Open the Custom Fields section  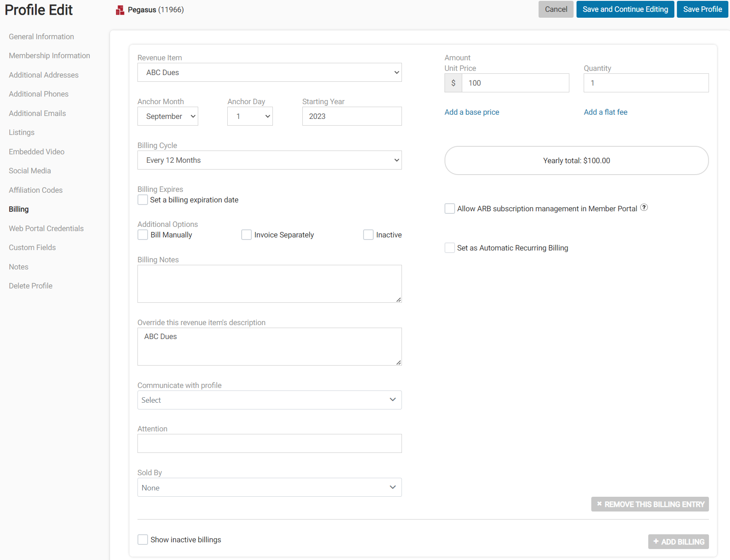[32, 247]
